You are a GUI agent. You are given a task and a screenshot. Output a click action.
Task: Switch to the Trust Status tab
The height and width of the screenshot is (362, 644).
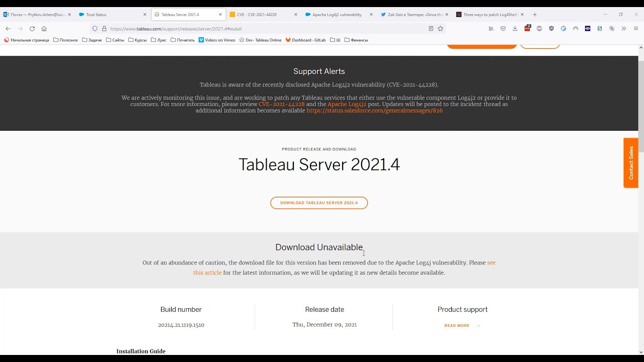pyautogui.click(x=113, y=15)
